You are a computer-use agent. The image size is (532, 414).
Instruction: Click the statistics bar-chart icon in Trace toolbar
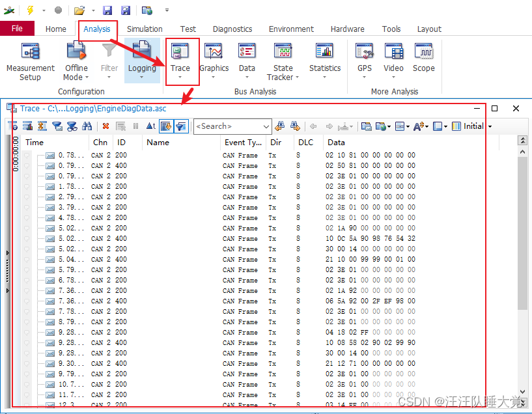(x=27, y=126)
